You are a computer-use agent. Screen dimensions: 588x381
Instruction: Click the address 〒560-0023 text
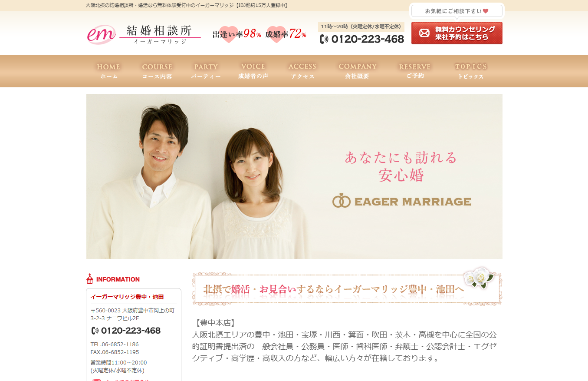pyautogui.click(x=132, y=314)
